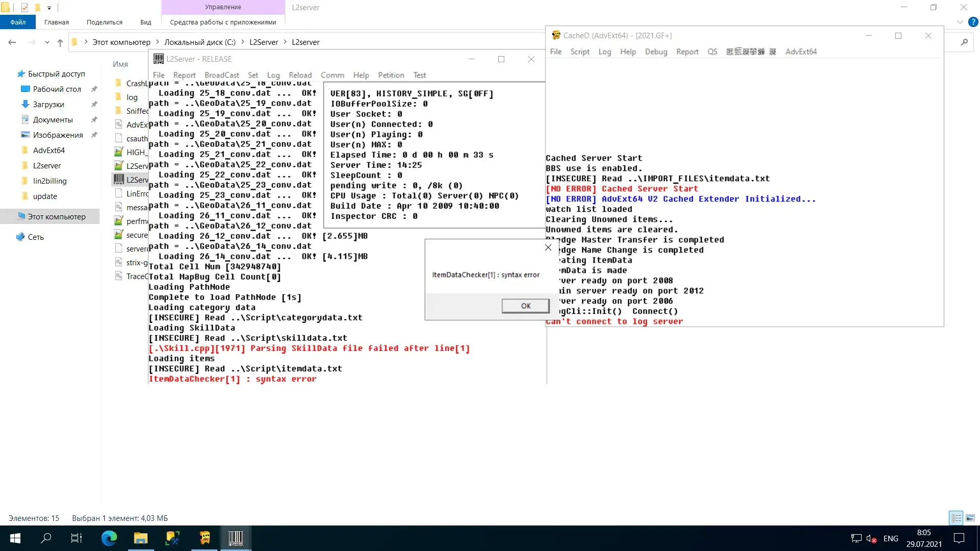Viewport: 980px width, 551px height.
Task: Open taskbar search magnifier
Action: [x=46, y=538]
